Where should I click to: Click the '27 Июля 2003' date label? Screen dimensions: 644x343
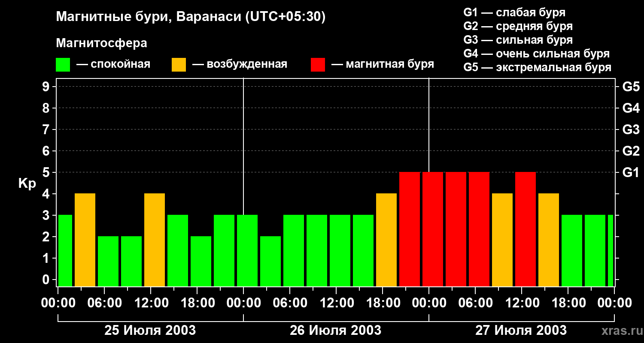(x=521, y=331)
